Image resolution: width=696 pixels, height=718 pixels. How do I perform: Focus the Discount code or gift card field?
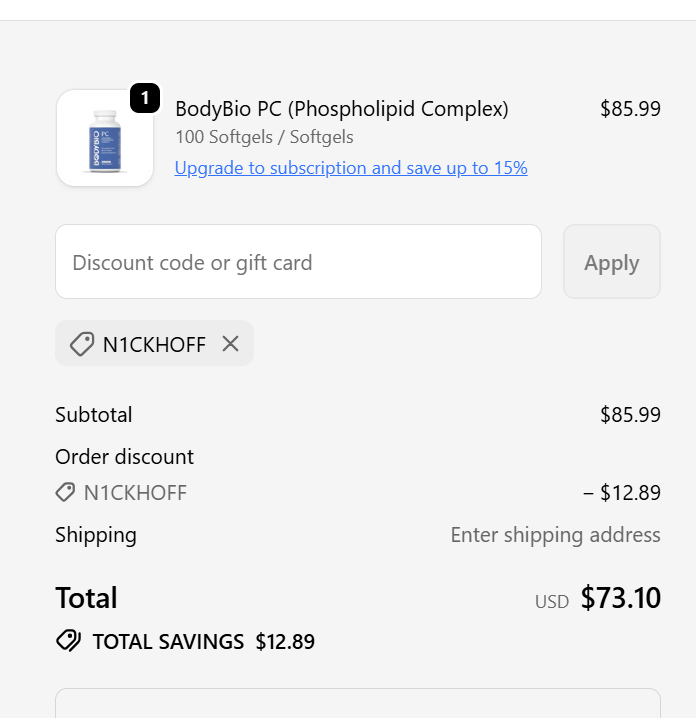pos(298,262)
